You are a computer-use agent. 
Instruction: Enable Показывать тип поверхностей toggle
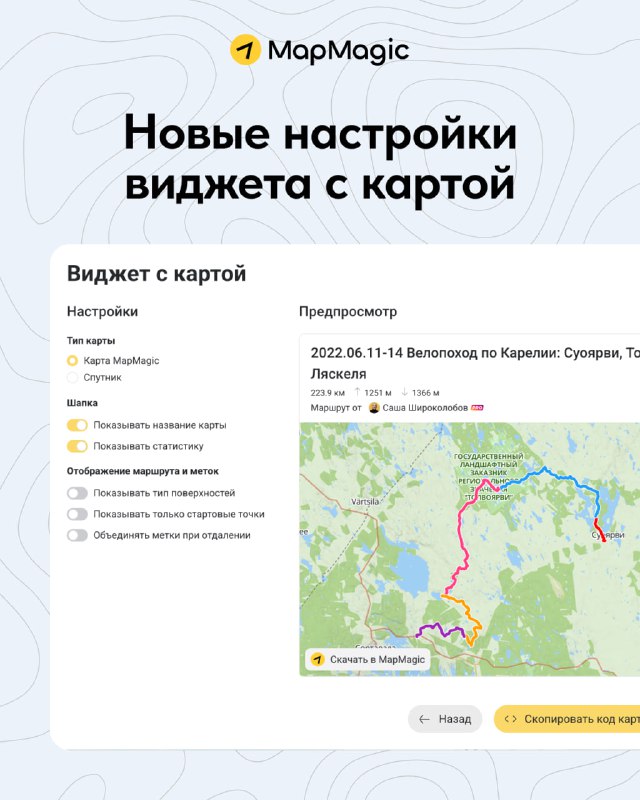coord(78,493)
